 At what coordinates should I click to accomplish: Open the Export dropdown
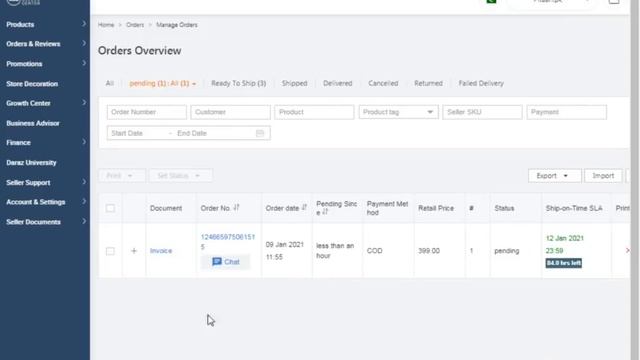pyautogui.click(x=554, y=176)
